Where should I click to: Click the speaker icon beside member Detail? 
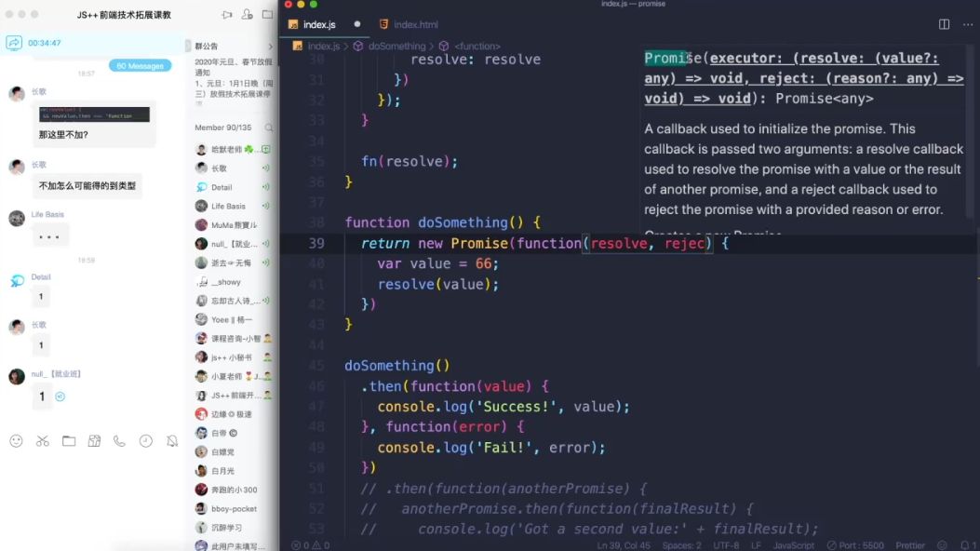[x=266, y=187]
